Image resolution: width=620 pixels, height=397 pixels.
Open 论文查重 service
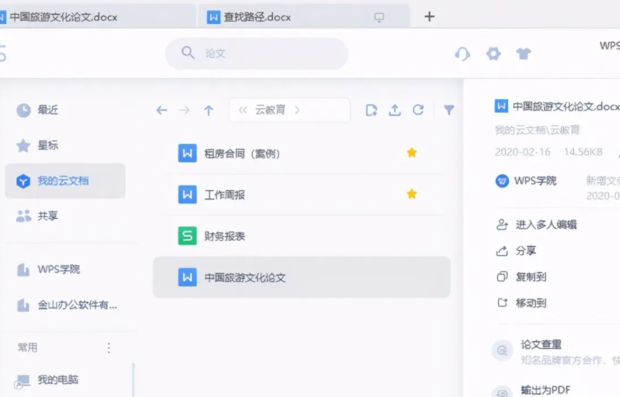541,344
